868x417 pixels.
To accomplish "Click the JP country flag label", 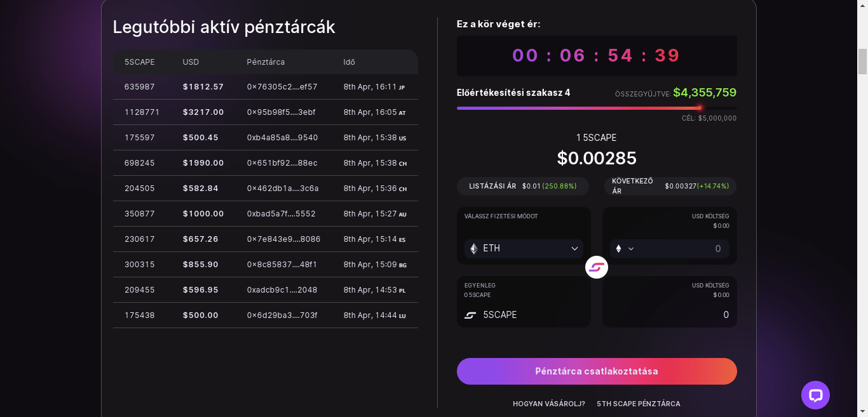I will point(402,87).
